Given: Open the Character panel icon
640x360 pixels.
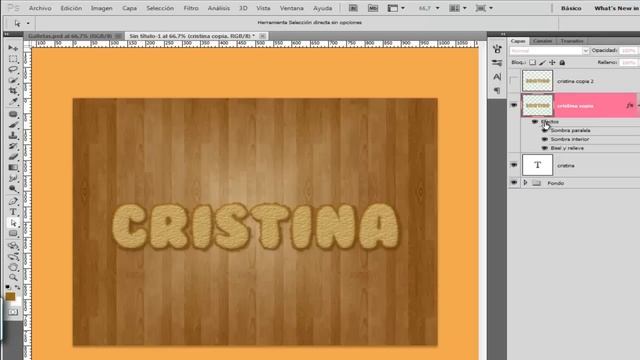Looking at the screenshot, I should click(497, 76).
